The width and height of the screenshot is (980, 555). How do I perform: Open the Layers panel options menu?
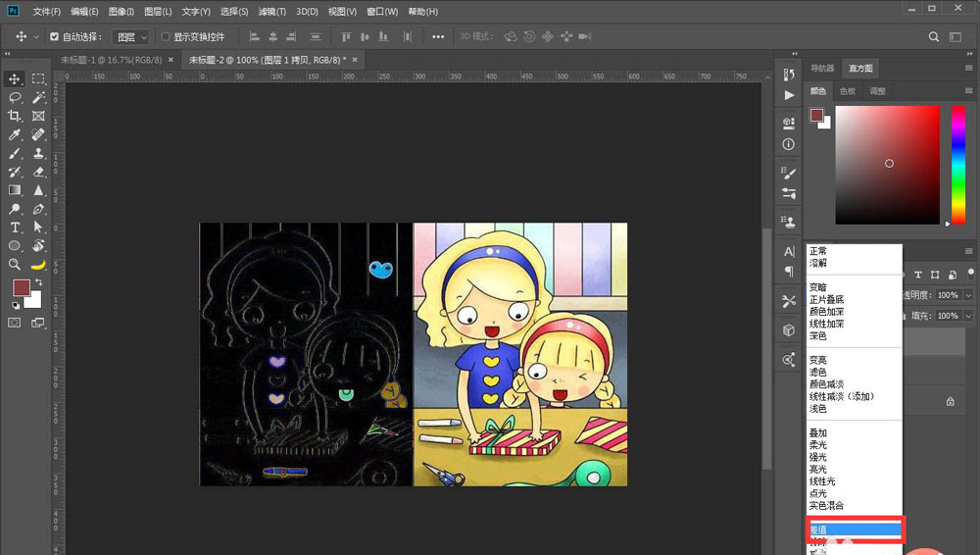pyautogui.click(x=969, y=251)
